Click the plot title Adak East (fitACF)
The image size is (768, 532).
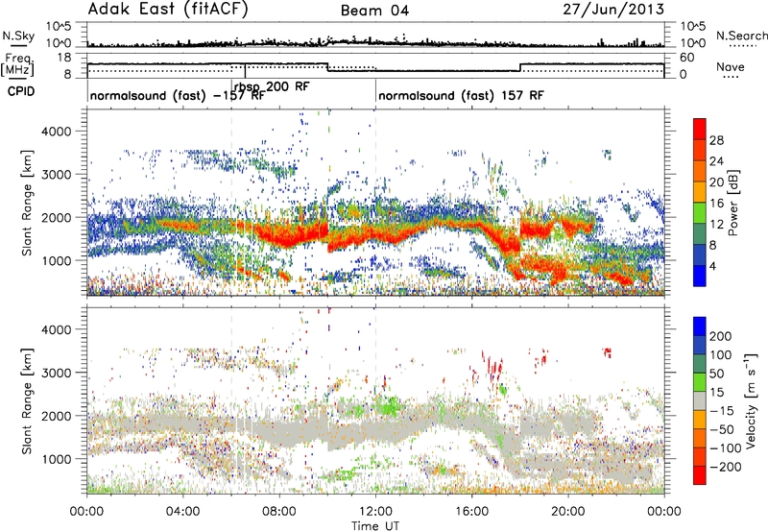point(168,10)
